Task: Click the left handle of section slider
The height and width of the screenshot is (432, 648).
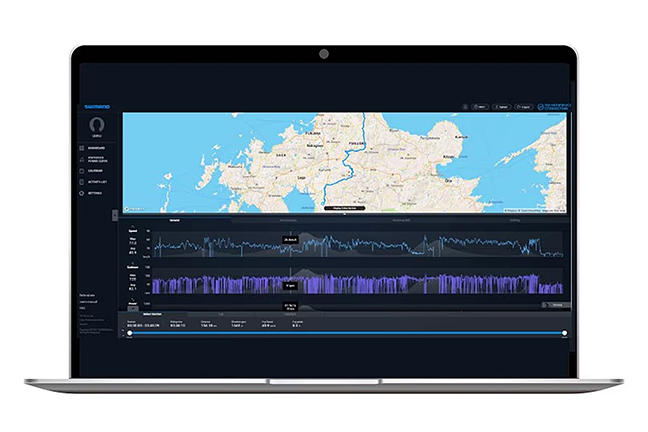Action: 130,333
